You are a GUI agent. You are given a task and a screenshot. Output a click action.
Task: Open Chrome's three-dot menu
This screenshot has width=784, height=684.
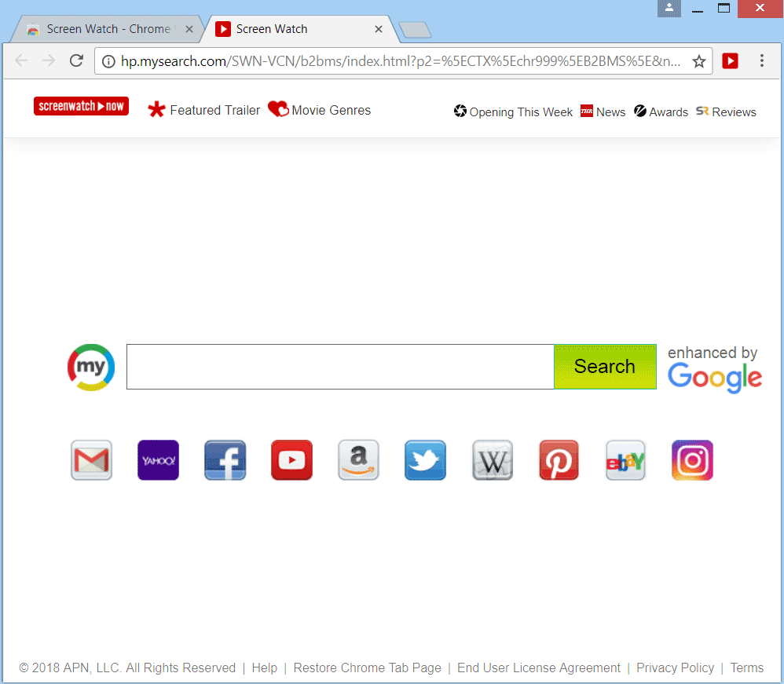762,61
